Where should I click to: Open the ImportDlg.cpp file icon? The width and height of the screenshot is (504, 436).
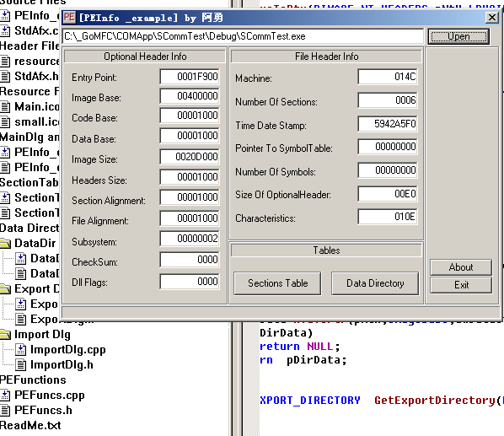(21, 349)
